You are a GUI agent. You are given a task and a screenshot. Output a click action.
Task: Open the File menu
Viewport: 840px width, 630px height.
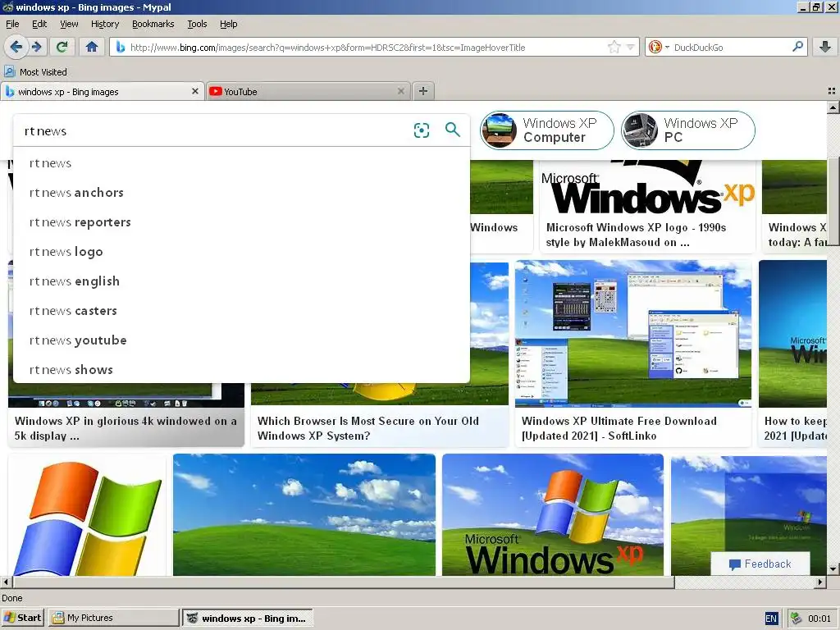12,24
